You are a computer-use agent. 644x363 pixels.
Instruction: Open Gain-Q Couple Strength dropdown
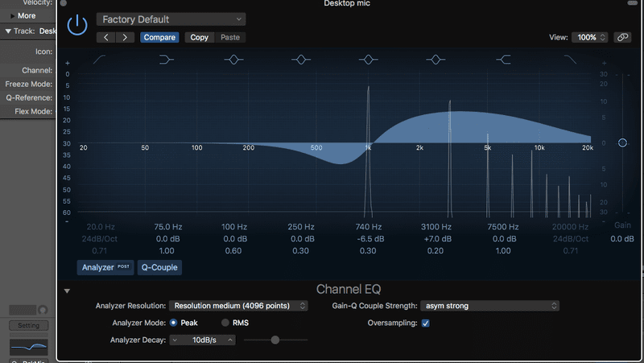tap(490, 306)
